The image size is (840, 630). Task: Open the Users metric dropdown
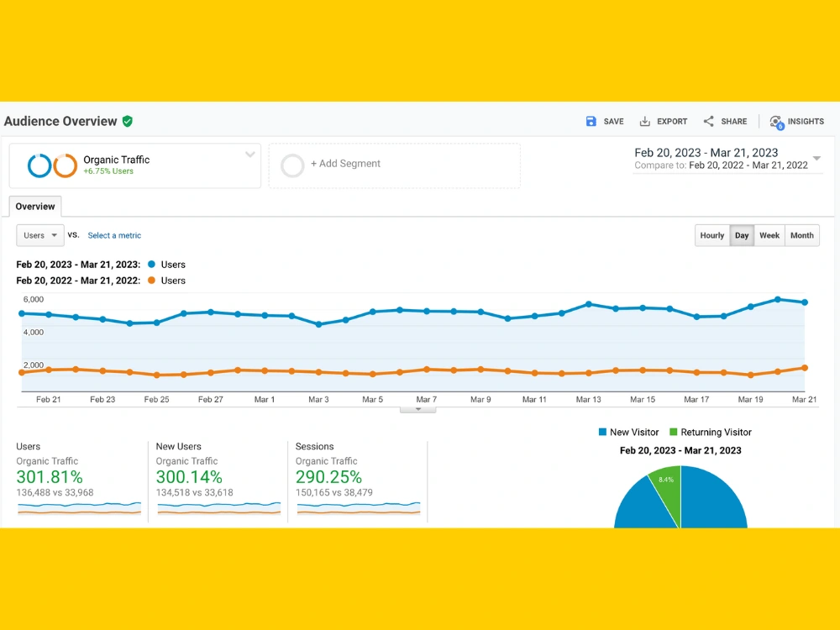pos(40,235)
